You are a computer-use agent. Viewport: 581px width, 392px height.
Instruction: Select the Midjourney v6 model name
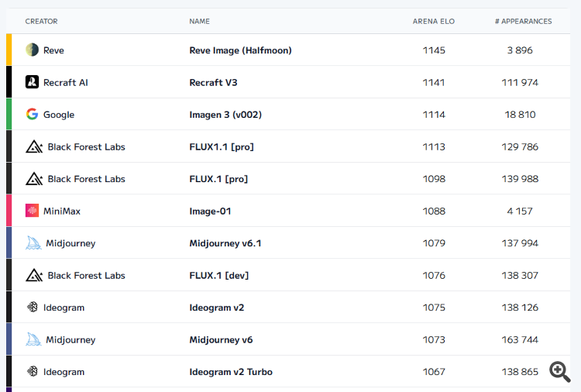coord(222,340)
